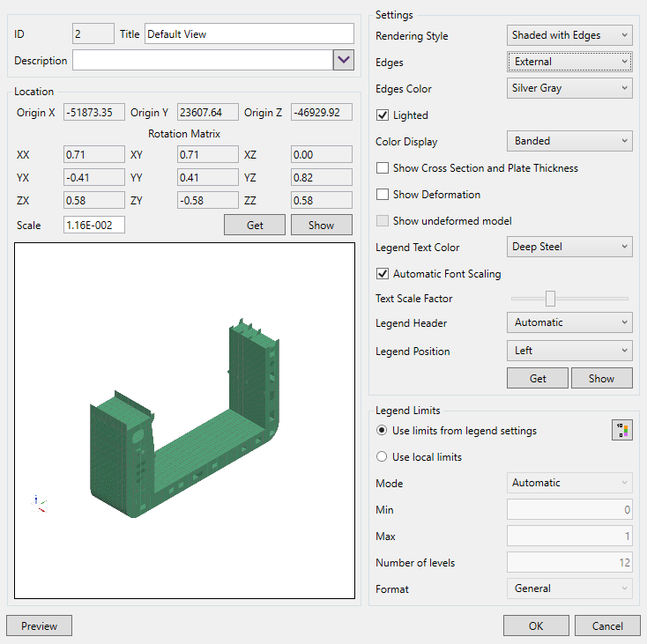
Task: Select Use local limits radio button
Action: coord(382,456)
